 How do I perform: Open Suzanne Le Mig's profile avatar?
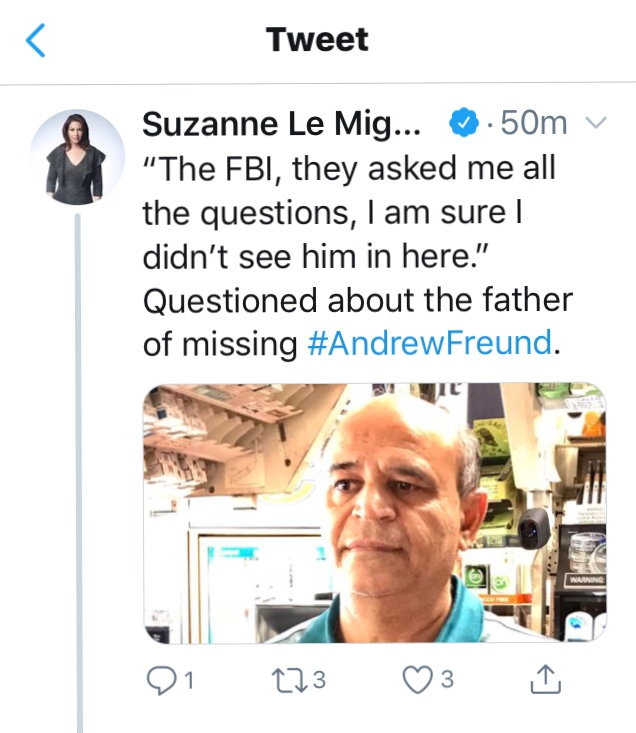pos(76,157)
